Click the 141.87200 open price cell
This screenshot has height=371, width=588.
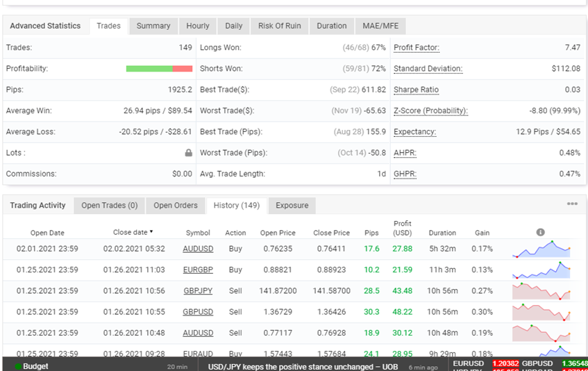278,290
